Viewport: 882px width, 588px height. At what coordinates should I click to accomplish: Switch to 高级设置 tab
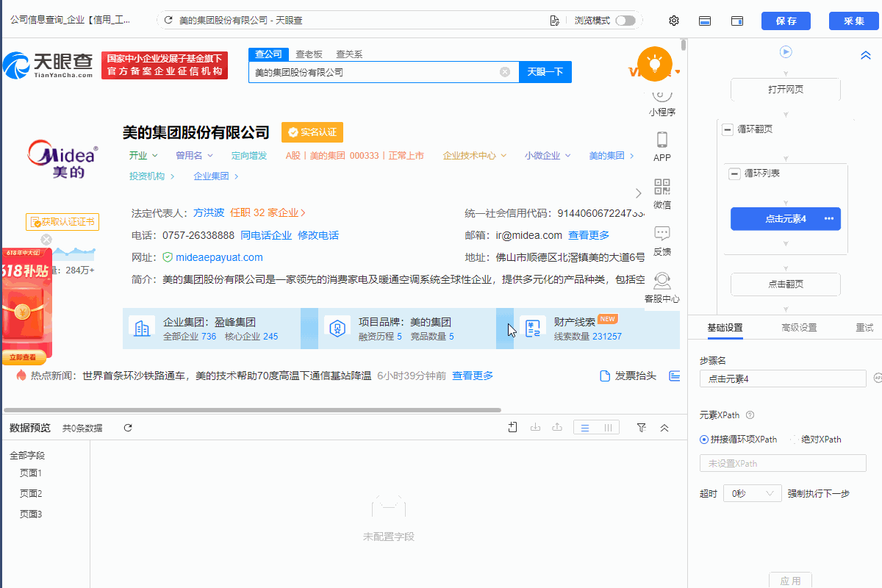tap(799, 328)
